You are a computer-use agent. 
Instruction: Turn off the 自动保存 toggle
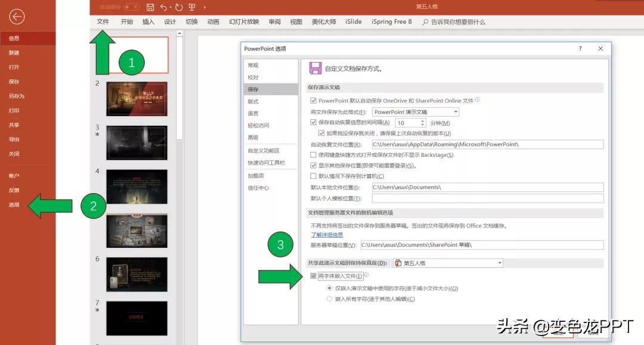point(131,7)
